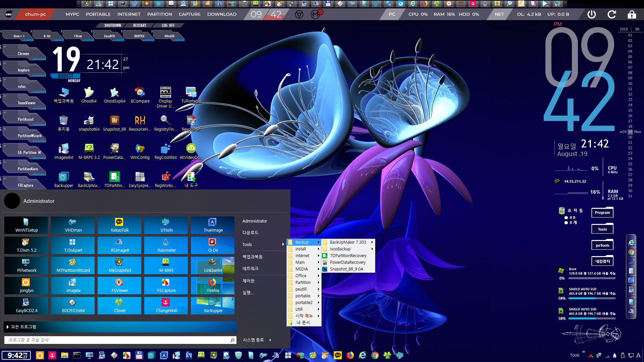Click the LOG OFF button

[168, 25]
